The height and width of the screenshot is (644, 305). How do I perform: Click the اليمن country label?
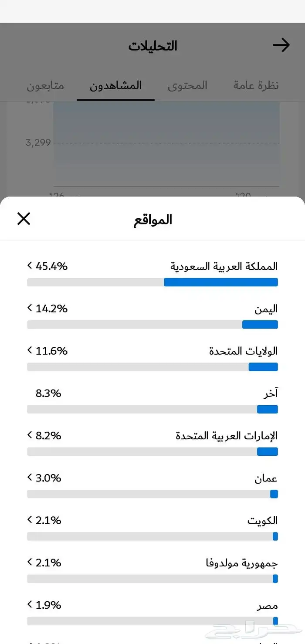coord(266,309)
